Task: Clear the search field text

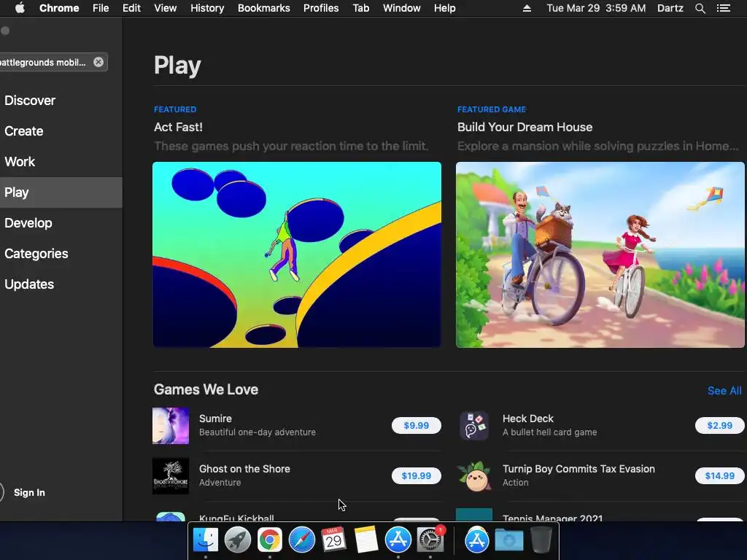Action: point(98,63)
